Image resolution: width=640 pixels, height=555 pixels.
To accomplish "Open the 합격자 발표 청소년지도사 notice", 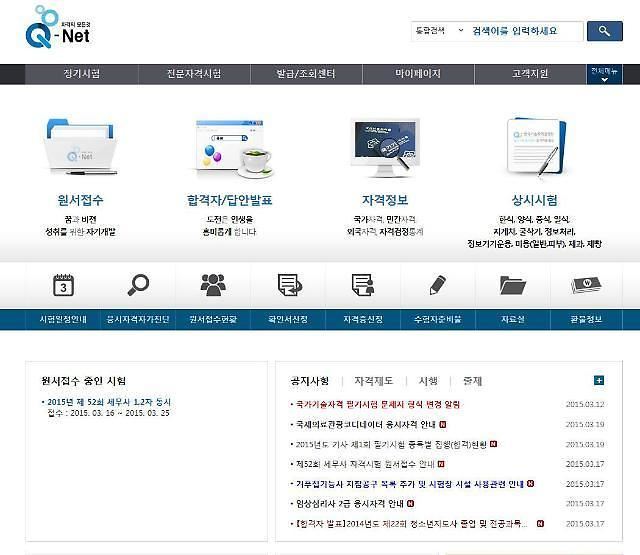I will (x=411, y=524).
